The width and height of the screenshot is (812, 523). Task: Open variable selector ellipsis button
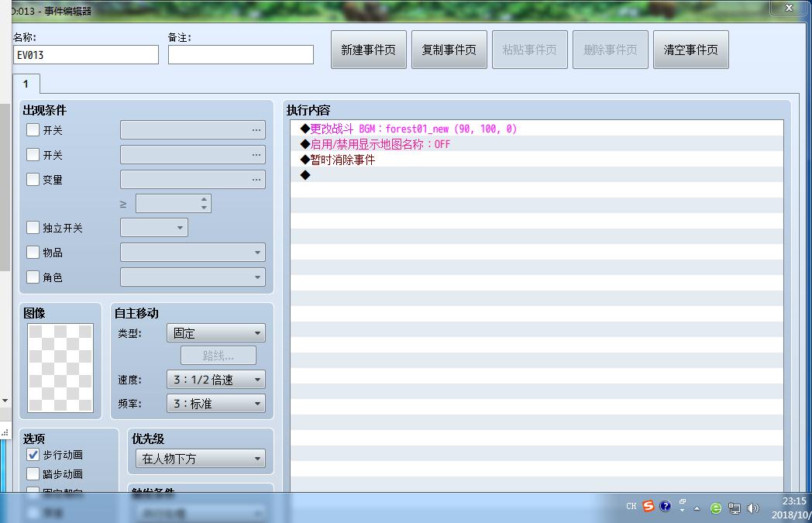256,180
